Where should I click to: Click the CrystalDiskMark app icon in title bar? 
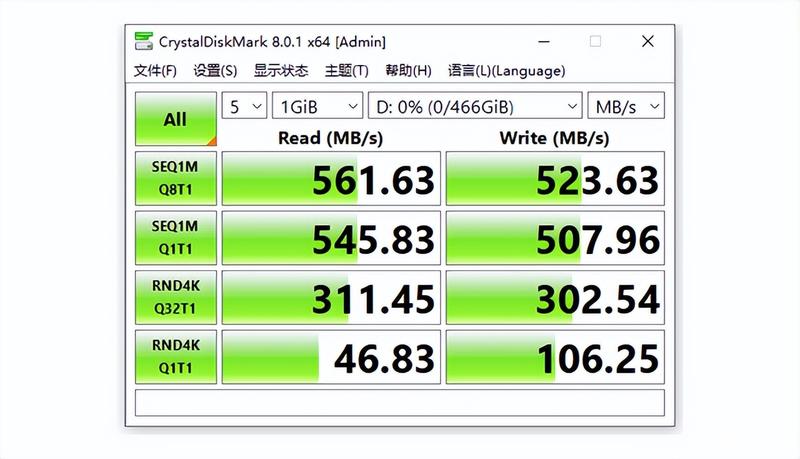[x=143, y=41]
